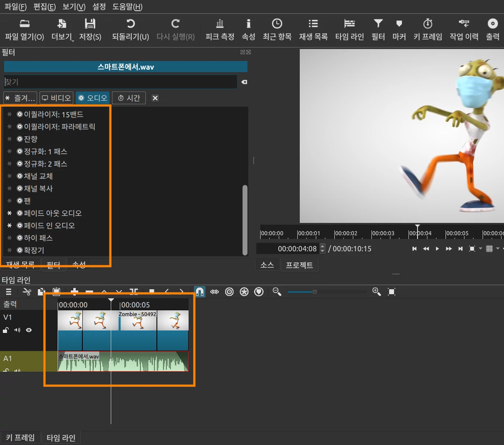This screenshot has width=504, height=445.
Task: Open a file with 파일 열기 toolbar button
Action: tap(24, 29)
